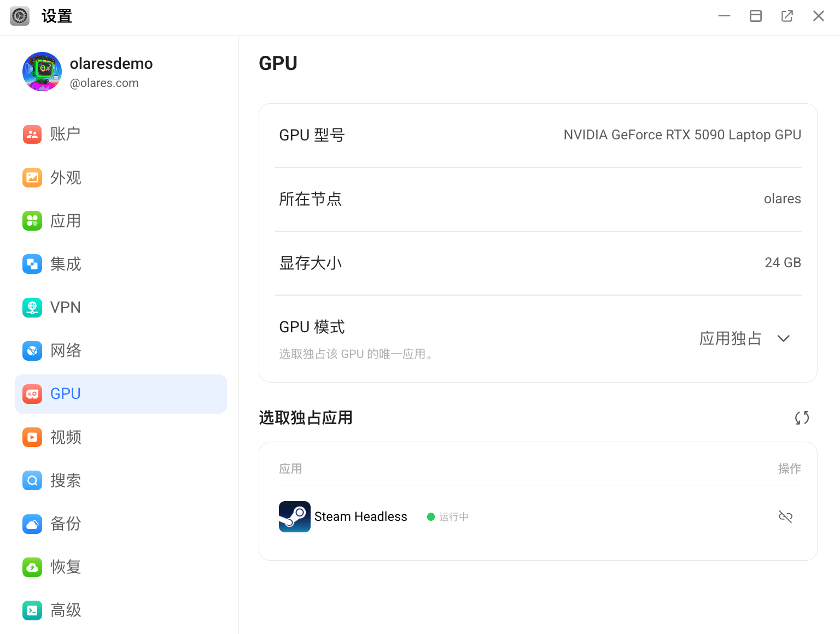Click the Steam Headless app thumbnail
This screenshot has height=634, width=840.
click(x=294, y=516)
